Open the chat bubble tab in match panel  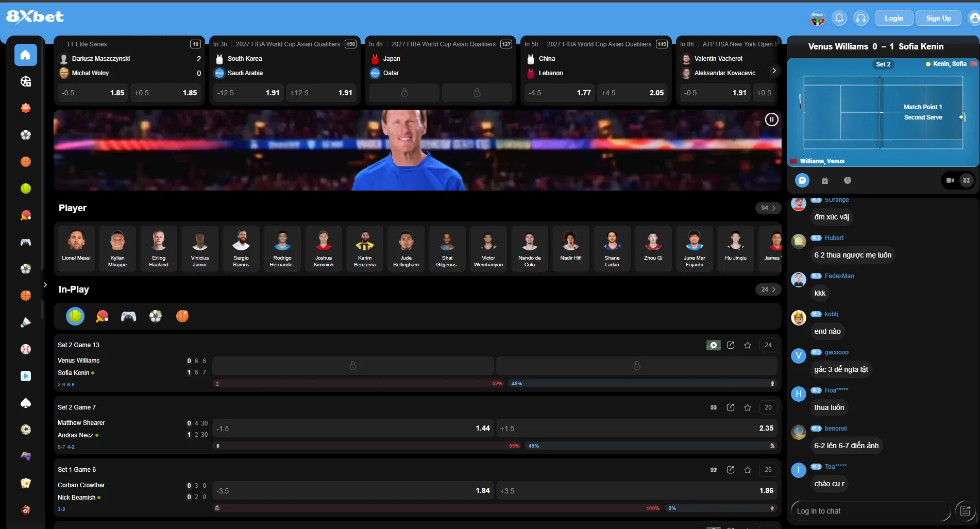click(802, 180)
